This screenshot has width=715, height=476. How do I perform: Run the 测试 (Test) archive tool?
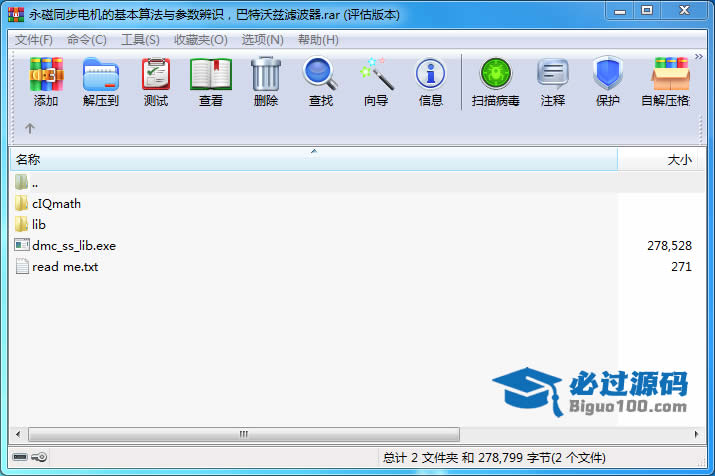[156, 74]
